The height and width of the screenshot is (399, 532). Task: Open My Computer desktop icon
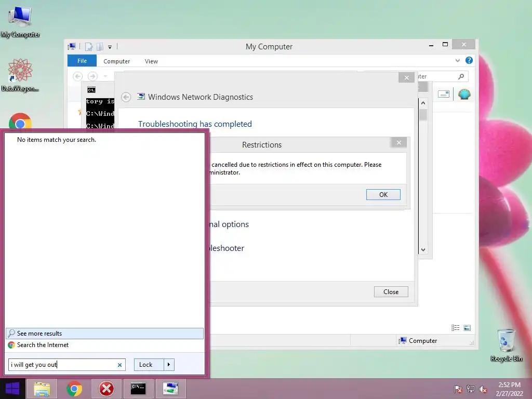(20, 21)
